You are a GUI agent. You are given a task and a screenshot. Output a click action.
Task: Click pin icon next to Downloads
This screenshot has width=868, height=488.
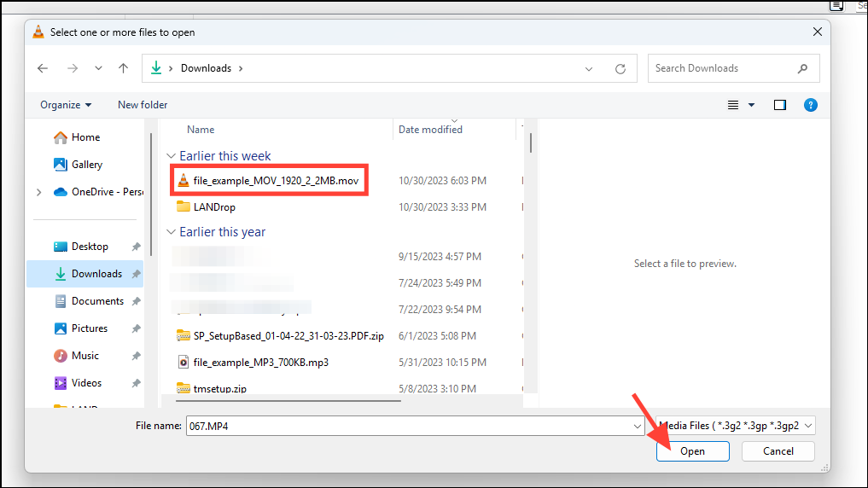tap(137, 274)
